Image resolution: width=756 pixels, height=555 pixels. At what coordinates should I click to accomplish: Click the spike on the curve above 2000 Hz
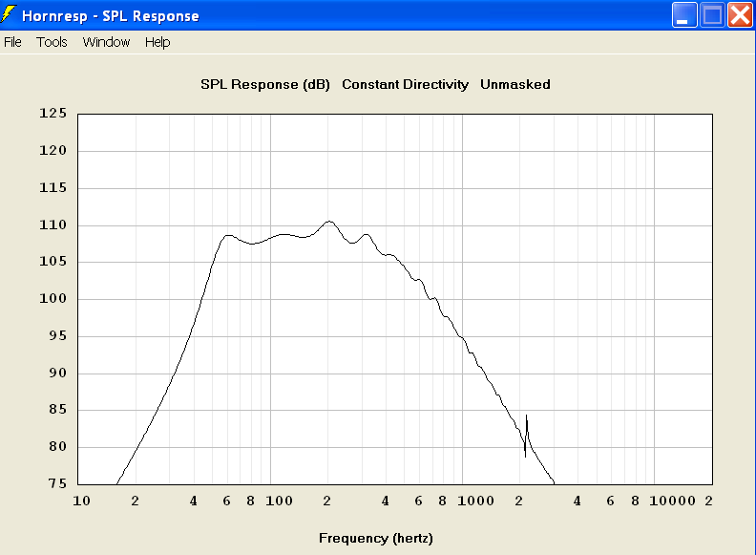point(526,436)
